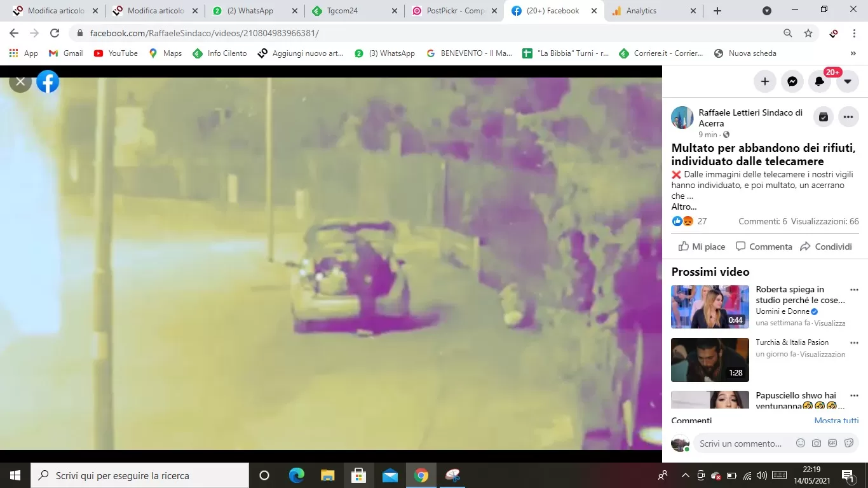Open the three-dots post options menu
868x488 pixels.
pyautogui.click(x=848, y=117)
